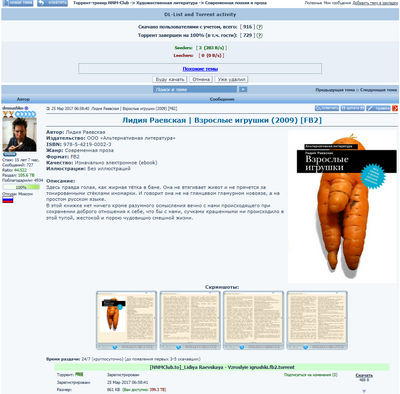
Task: Go to 'Предыдущая тема'
Action: pyautogui.click(x=335, y=90)
